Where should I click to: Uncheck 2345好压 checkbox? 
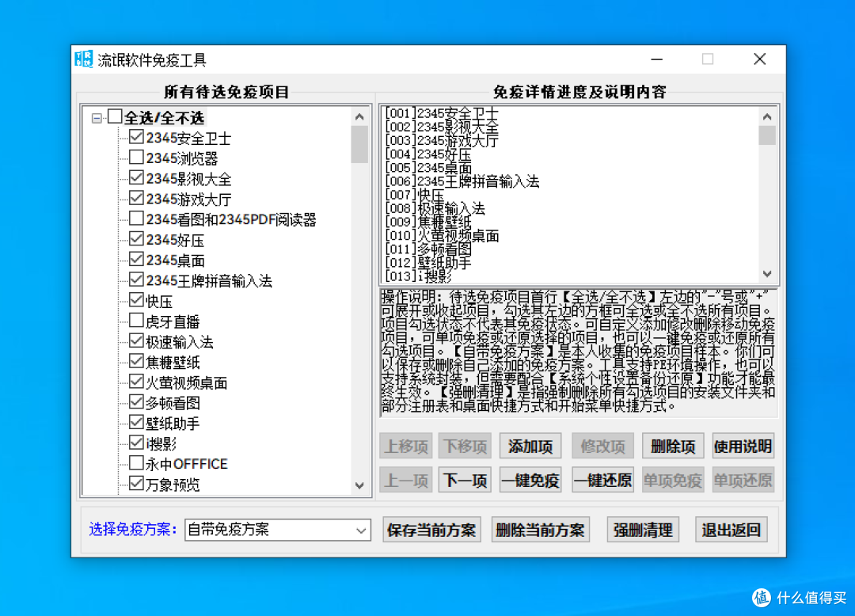pyautogui.click(x=136, y=239)
